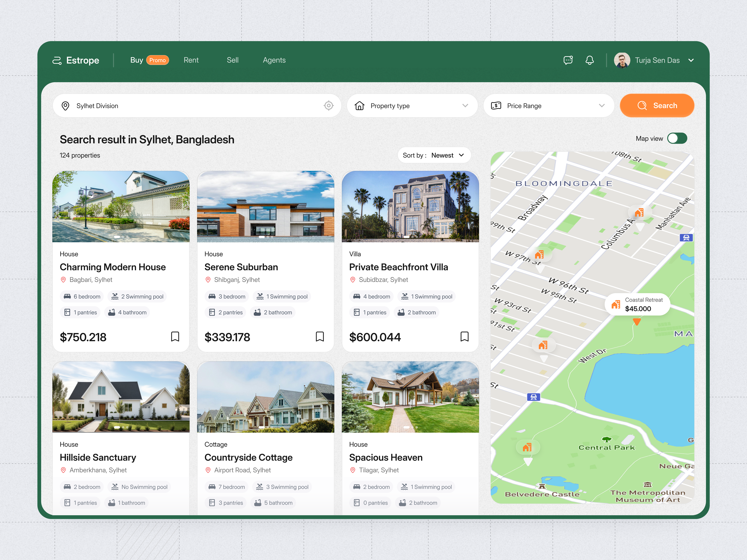Open the Sort by Newest dropdown
Viewport: 747px width, 560px height.
point(434,155)
